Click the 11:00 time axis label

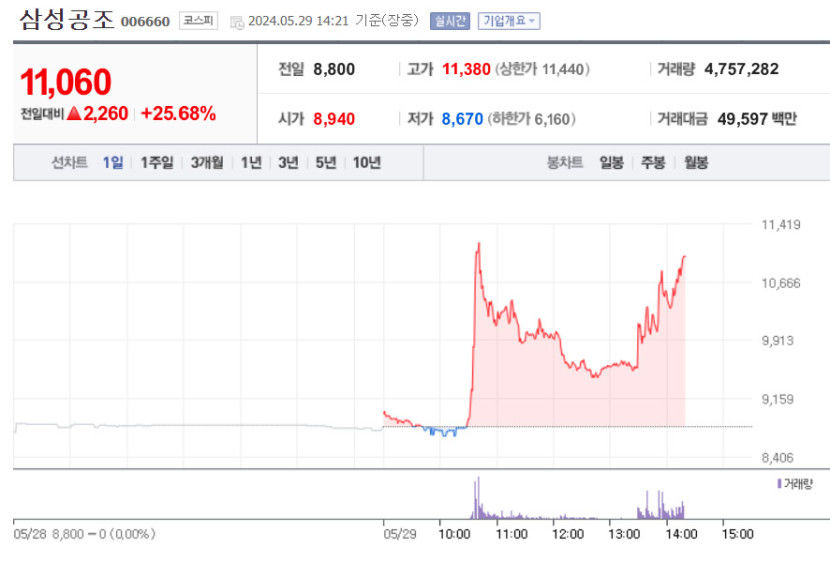[511, 534]
